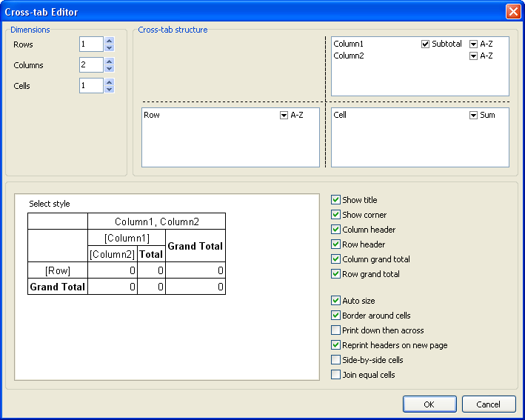Viewport: 525px width, 420px height.
Task: Increase the Rows value with up arrow
Action: tap(110, 41)
